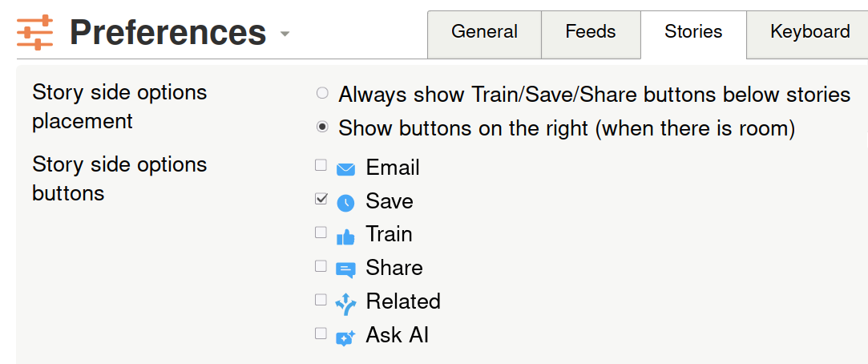Click the Ask AI sparkle icon
868x364 pixels.
(x=345, y=338)
